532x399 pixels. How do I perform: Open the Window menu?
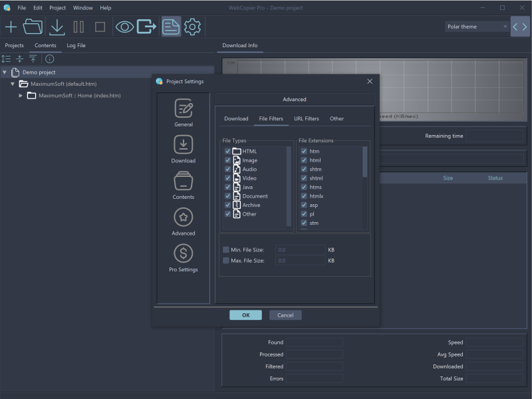point(82,8)
